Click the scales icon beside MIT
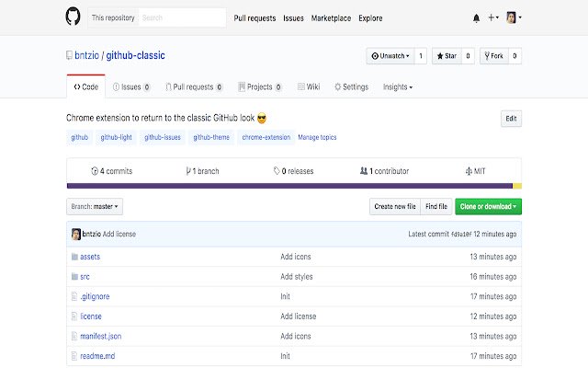This screenshot has height=368, width=588. point(469,171)
